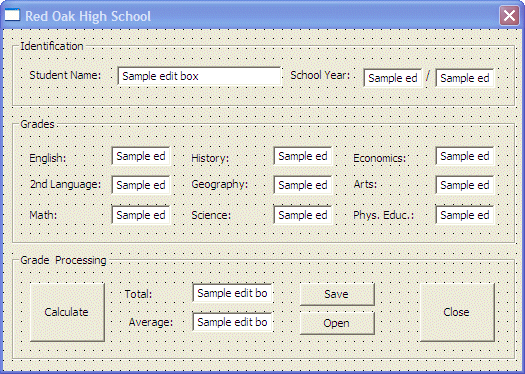Click the History grade edit box
This screenshot has width=525, height=374.
[303, 156]
